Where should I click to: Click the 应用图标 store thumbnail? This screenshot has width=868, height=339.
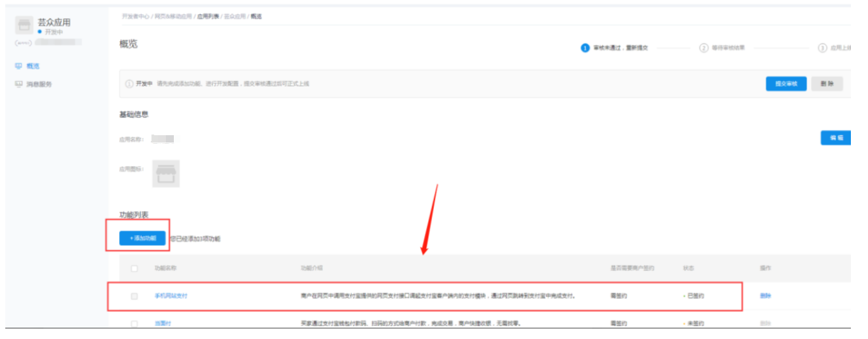(x=166, y=173)
